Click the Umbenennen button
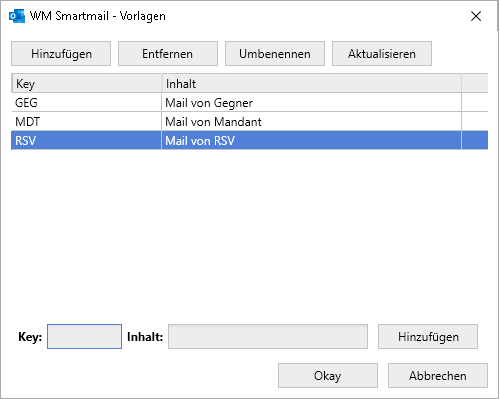Image resolution: width=500 pixels, height=399 pixels. [x=275, y=54]
